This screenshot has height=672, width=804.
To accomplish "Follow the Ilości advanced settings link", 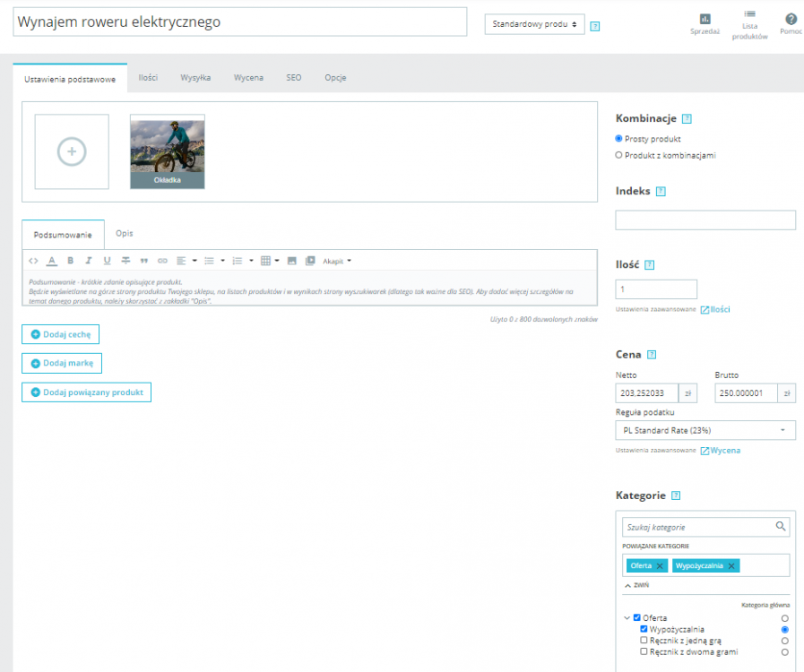I will point(715,310).
